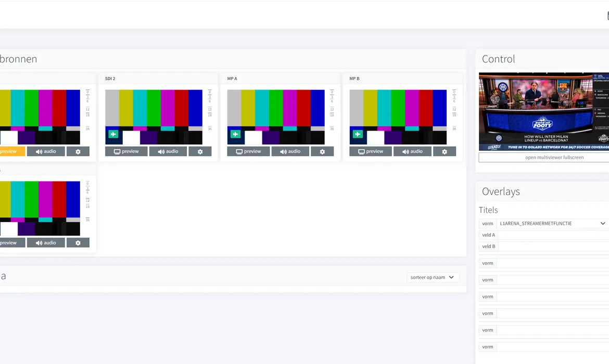Click the SDI 2 source title

[110, 79]
